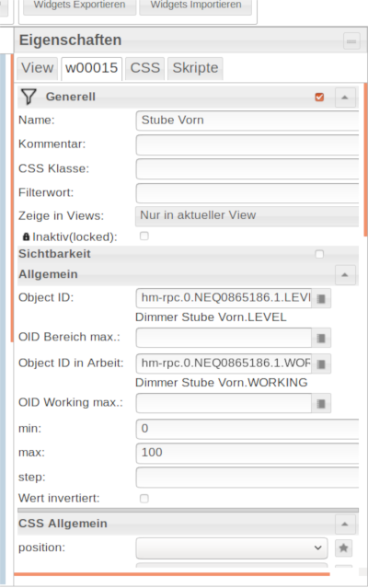
Task: Click the lock icon beside Inaktiv(locked)
Action: (26, 236)
